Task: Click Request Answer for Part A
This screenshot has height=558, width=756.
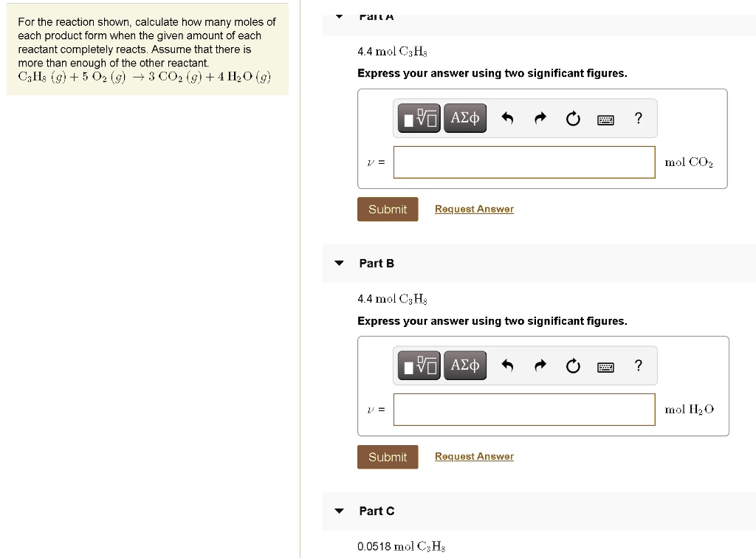Action: [x=474, y=209]
